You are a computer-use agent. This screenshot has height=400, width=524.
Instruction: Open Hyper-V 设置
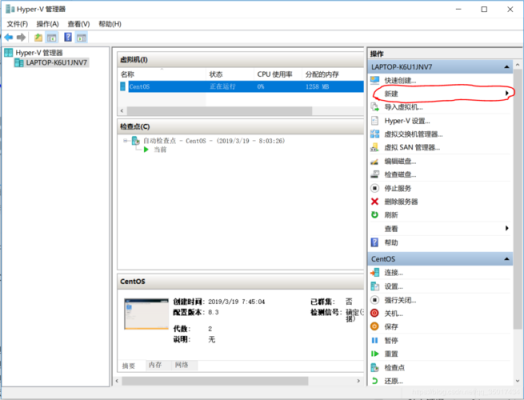click(x=407, y=121)
